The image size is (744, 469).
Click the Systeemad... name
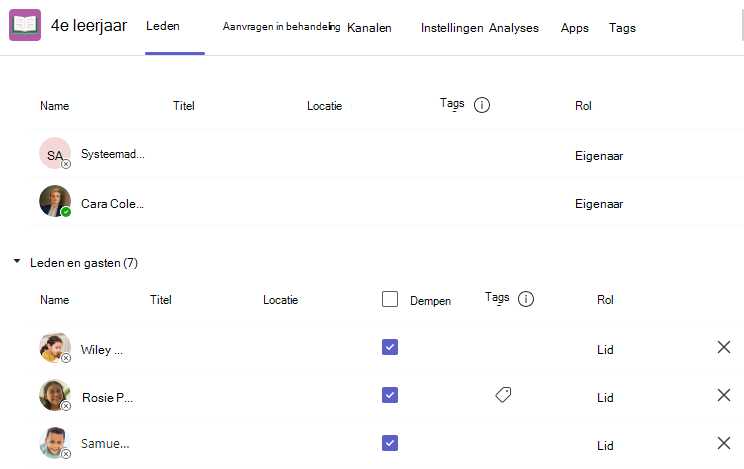(x=113, y=154)
